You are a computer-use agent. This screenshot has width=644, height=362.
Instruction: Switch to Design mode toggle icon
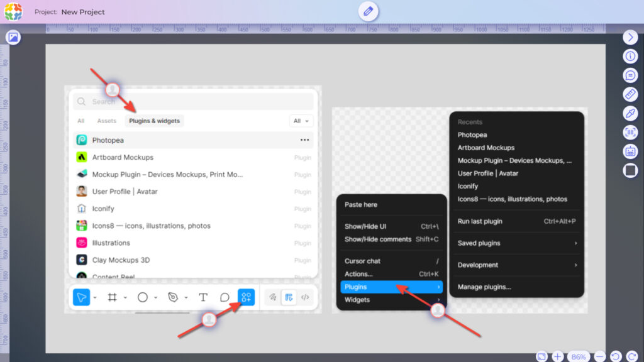(289, 297)
